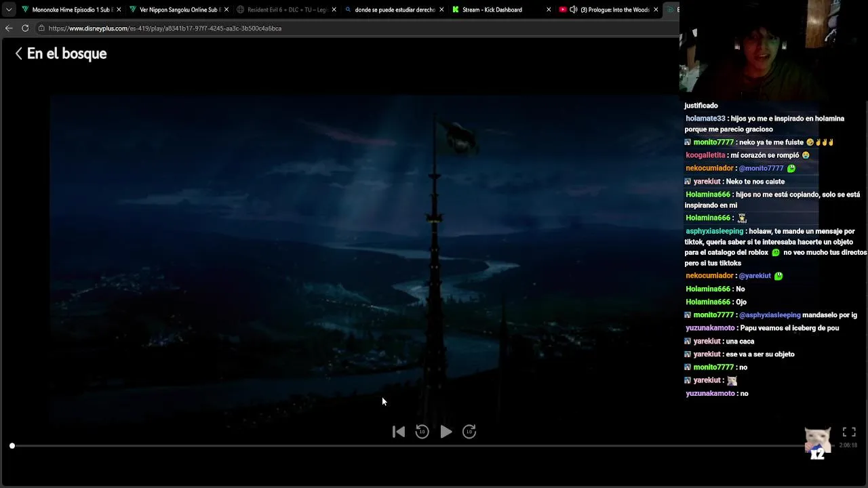This screenshot has width=868, height=488.
Task: Switch to Prologue: Into the Woods tab
Action: pos(608,9)
